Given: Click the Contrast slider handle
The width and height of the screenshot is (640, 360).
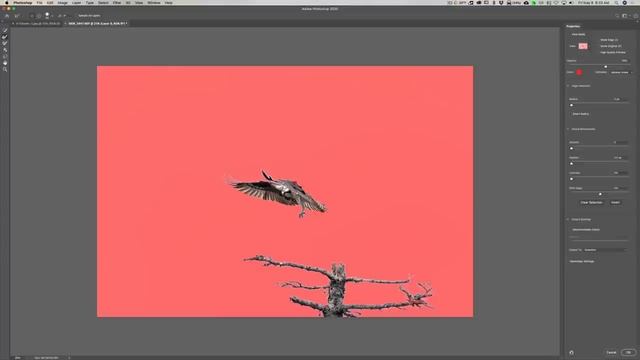Looking at the screenshot, I should [x=571, y=179].
